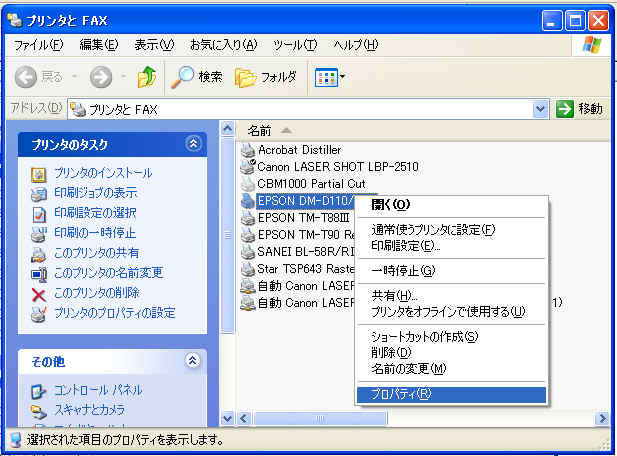Click the print settings document icon
617x456 pixels.
tap(39, 214)
